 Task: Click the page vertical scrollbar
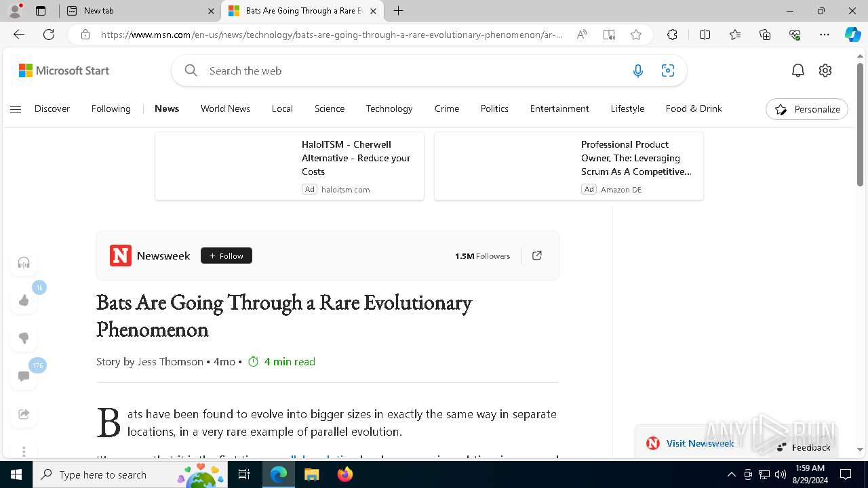(860, 125)
